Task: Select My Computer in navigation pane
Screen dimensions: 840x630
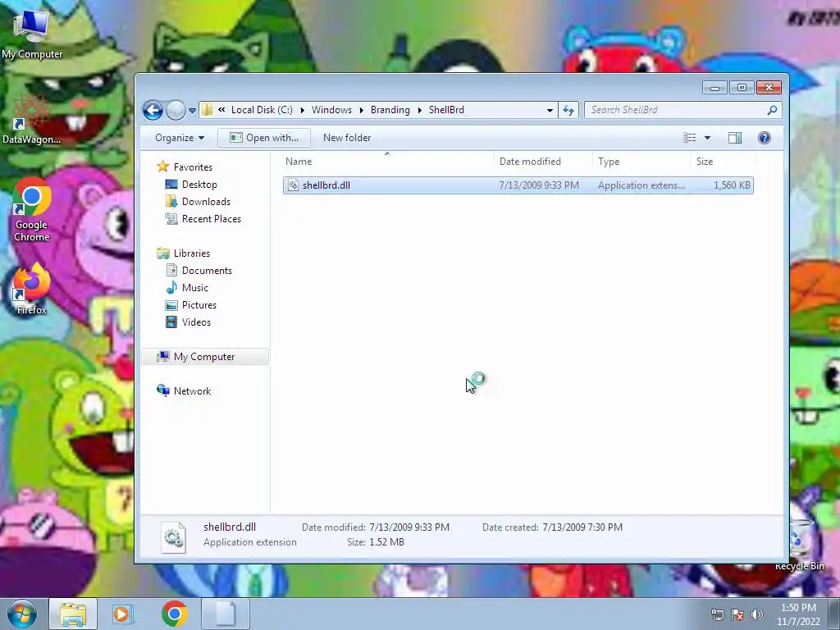Action: click(205, 357)
